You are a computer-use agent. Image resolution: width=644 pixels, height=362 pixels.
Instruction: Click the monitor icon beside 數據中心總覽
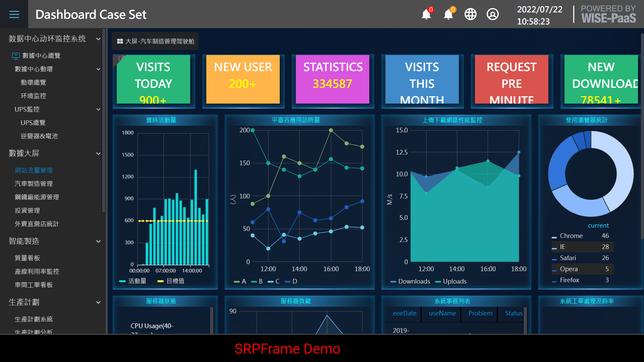[x=16, y=56]
